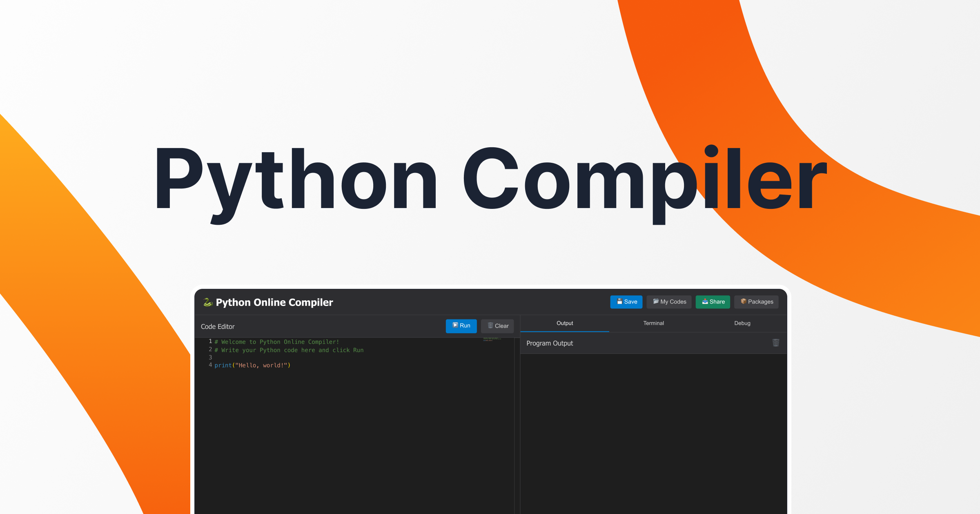Switch to the Debug tab
The image size is (980, 514).
pyautogui.click(x=742, y=323)
